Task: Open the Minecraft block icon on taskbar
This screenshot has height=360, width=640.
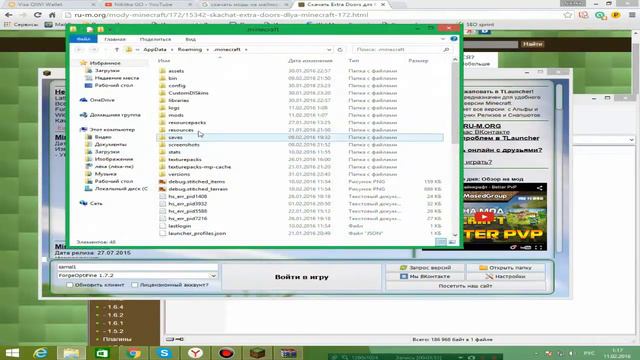Action: click(257, 353)
